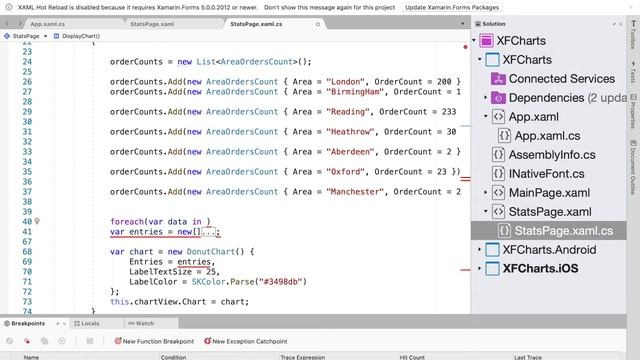The width and height of the screenshot is (640, 360).
Task: Open the Tests side panel
Action: click(x=633, y=72)
